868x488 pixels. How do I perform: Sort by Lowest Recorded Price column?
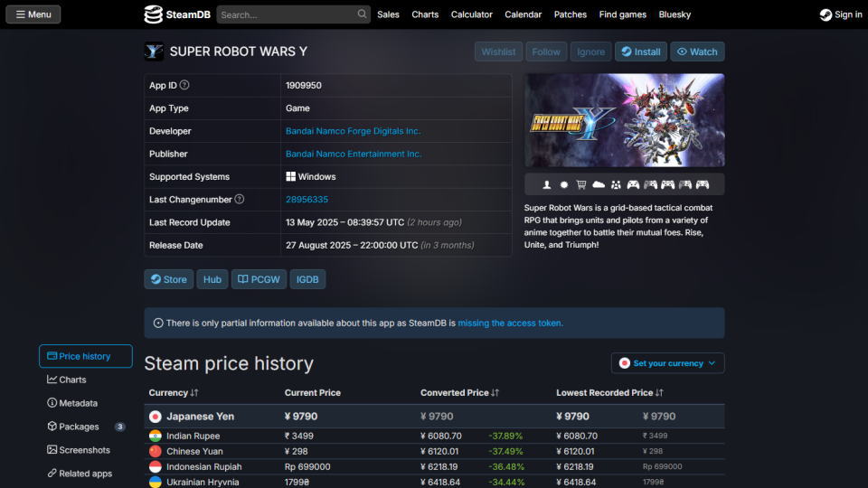(609, 393)
